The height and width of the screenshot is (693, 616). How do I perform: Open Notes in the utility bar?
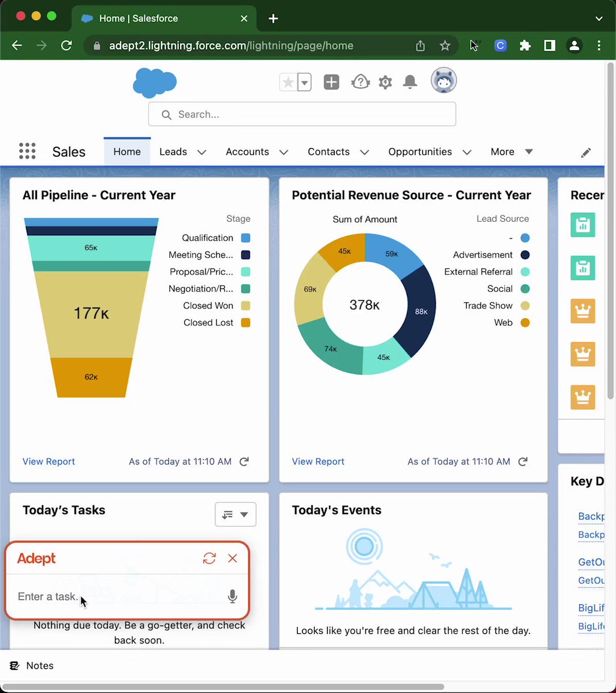[x=32, y=665]
